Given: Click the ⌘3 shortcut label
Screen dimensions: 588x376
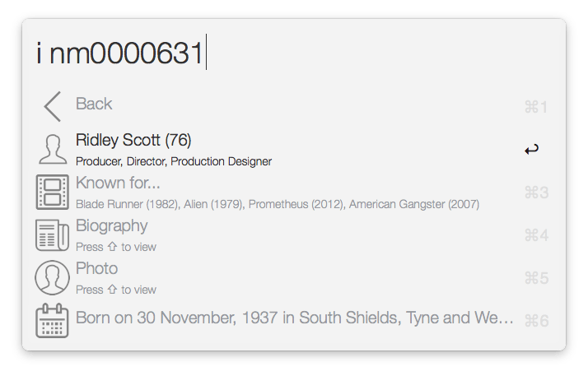Looking at the screenshot, I should tap(536, 193).
